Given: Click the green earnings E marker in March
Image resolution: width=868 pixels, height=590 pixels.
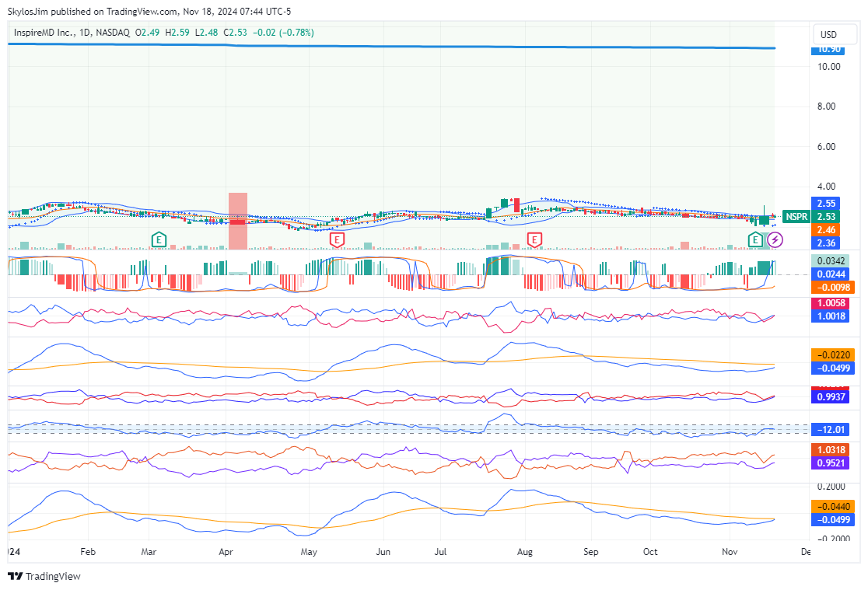Looking at the screenshot, I should 159,239.
